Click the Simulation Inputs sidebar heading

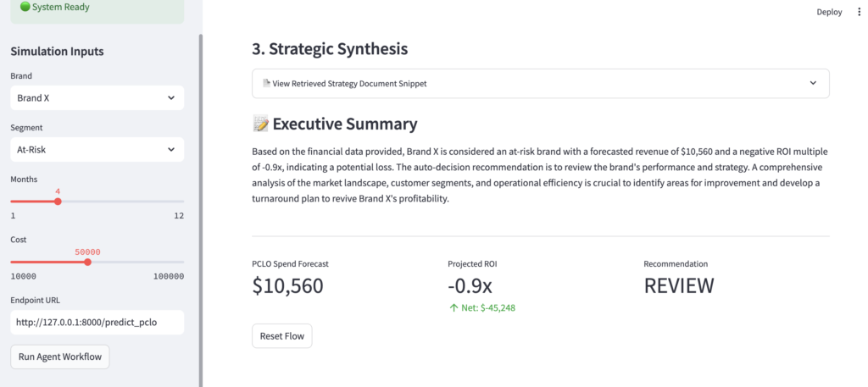57,52
